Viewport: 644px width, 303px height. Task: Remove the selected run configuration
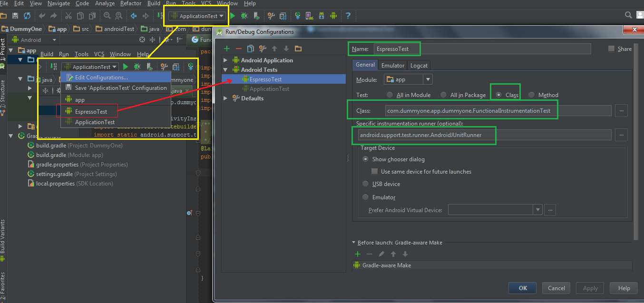coord(238,48)
